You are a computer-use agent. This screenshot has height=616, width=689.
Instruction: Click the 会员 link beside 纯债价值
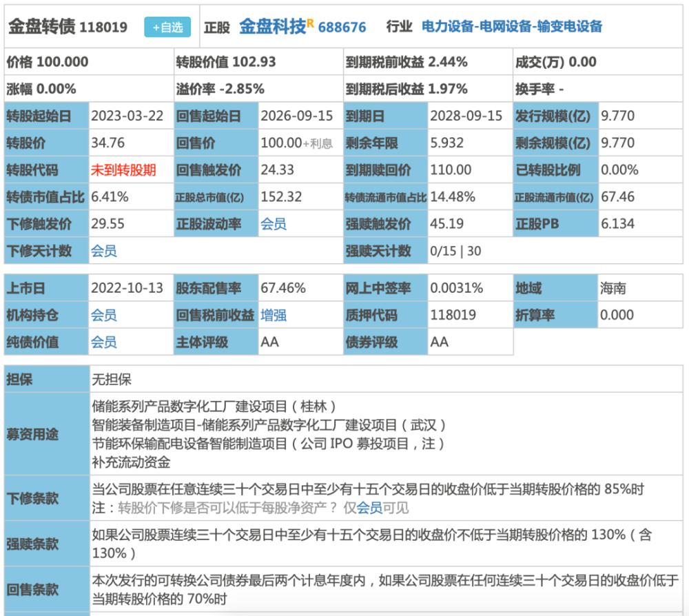pos(104,342)
